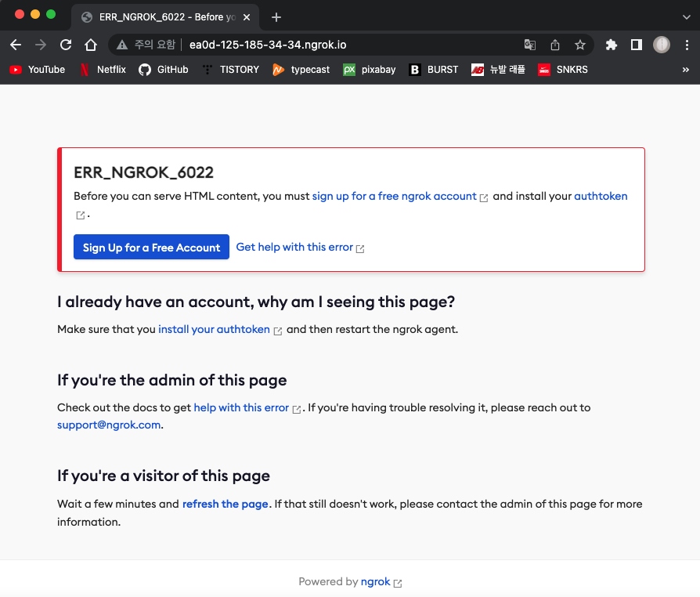Image resolution: width=700 pixels, height=597 pixels.
Task: Open the BURST bookmark
Action: (434, 70)
